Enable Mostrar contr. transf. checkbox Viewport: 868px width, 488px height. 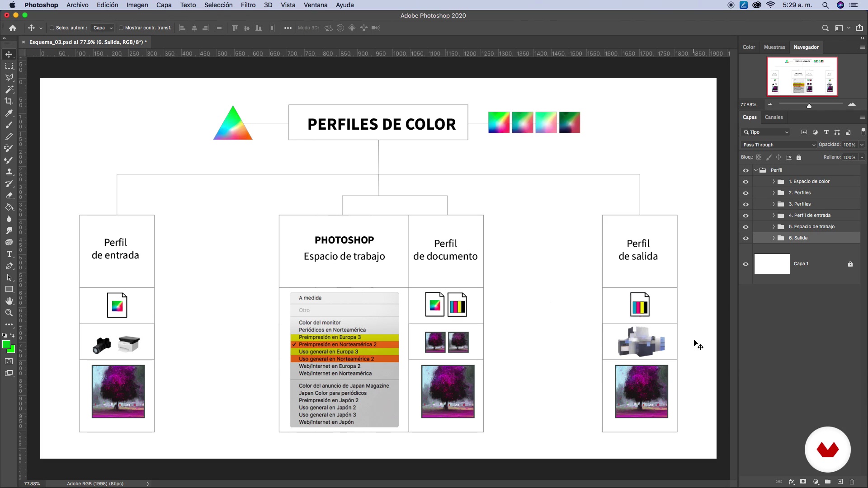[121, 28]
